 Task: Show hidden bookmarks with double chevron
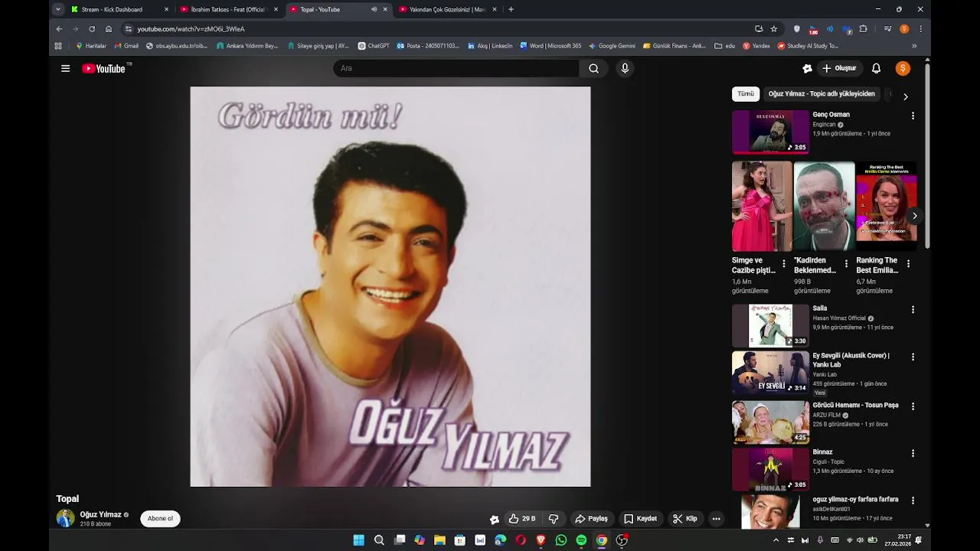click(x=914, y=46)
